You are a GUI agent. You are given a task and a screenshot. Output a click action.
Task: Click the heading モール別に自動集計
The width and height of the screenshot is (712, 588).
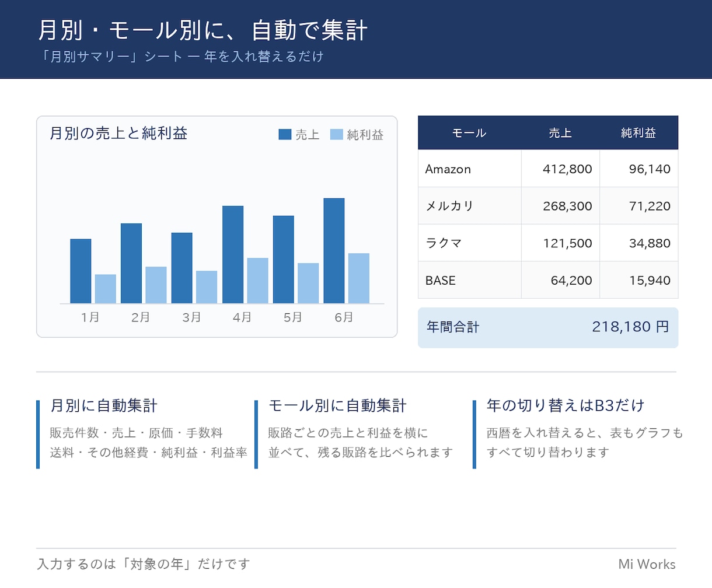tap(337, 405)
